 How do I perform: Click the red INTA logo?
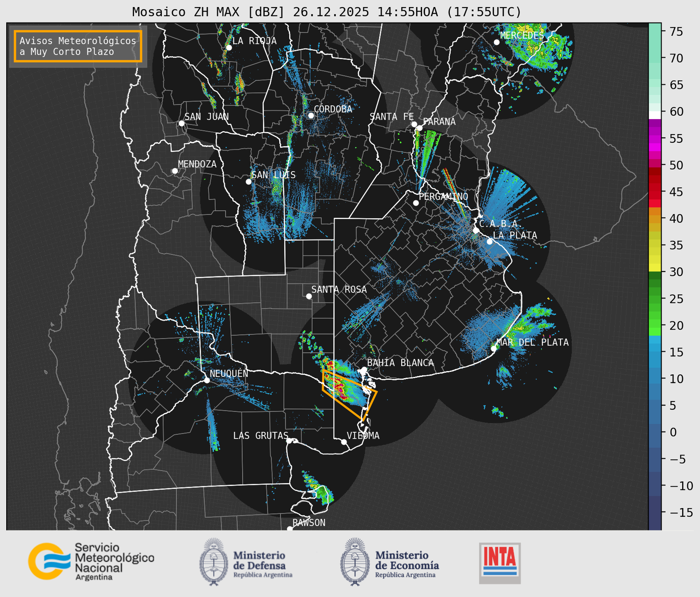[x=500, y=563]
